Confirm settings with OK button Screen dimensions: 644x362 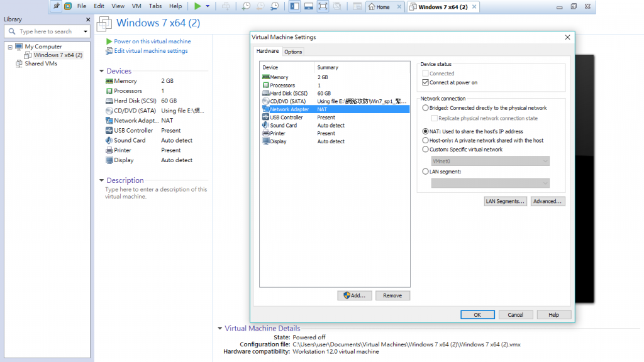tap(477, 315)
